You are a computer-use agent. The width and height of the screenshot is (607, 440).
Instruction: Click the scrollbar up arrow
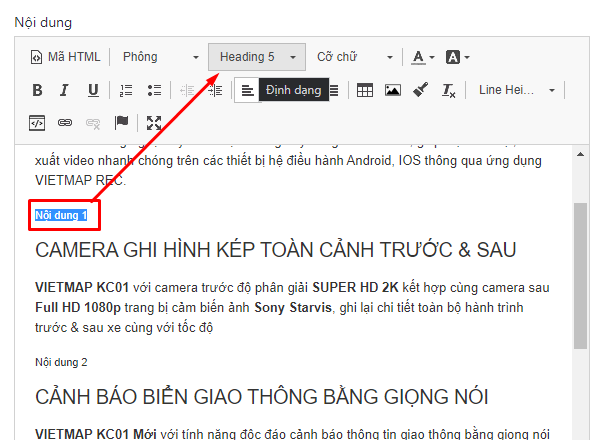580,154
